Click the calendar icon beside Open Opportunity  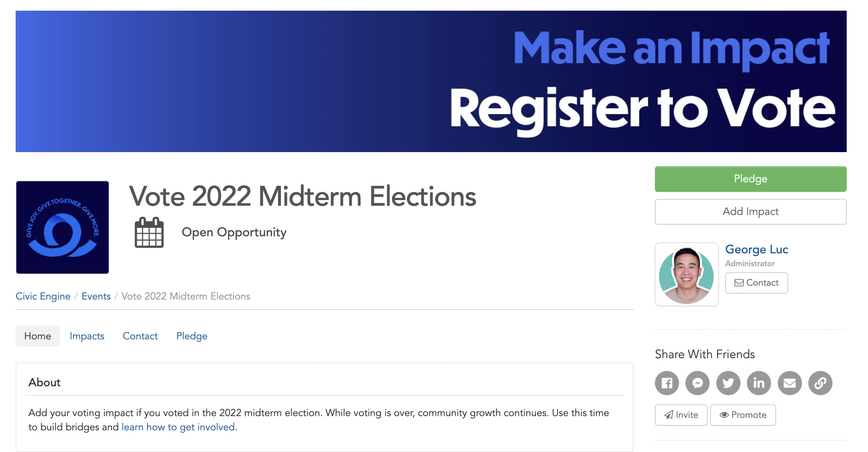click(149, 232)
